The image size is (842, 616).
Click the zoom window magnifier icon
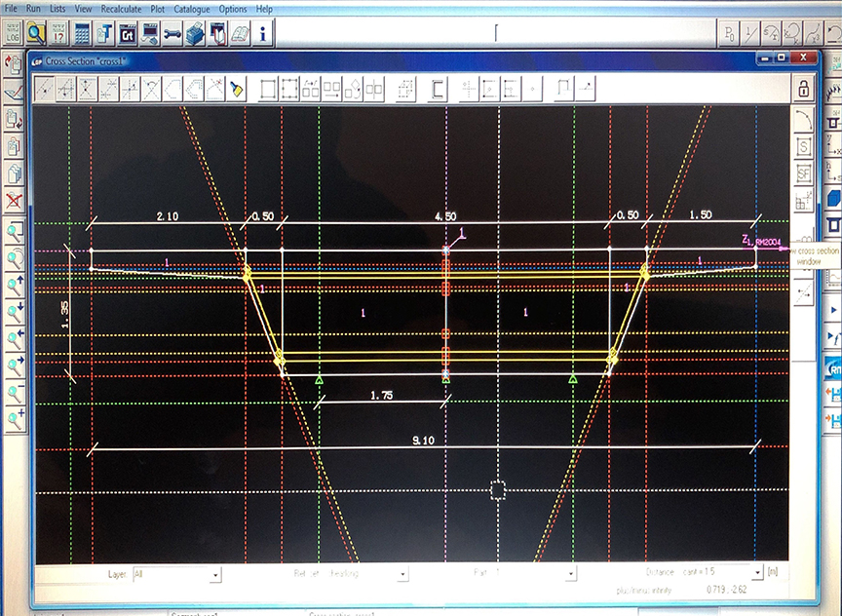(x=15, y=232)
